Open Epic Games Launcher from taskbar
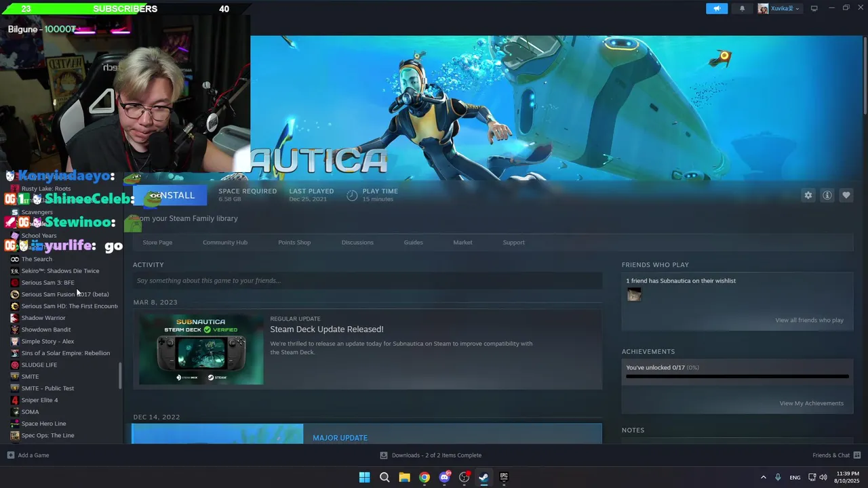Image resolution: width=868 pixels, height=488 pixels. [504, 477]
